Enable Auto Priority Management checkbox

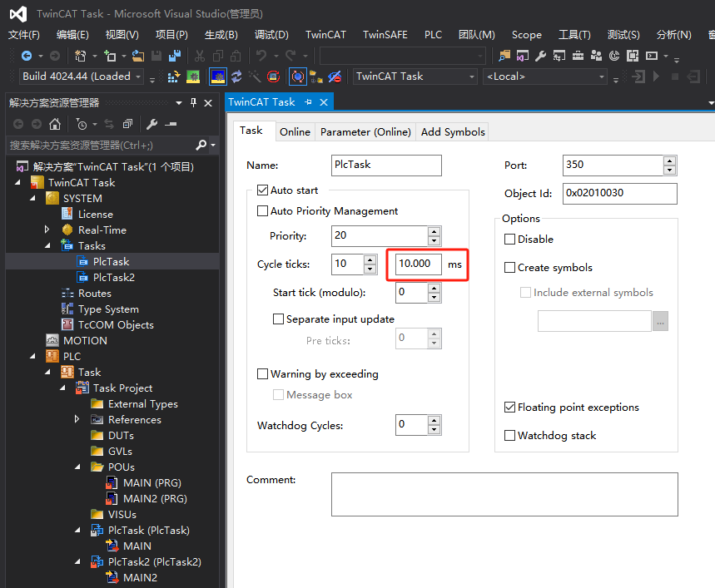tap(262, 211)
